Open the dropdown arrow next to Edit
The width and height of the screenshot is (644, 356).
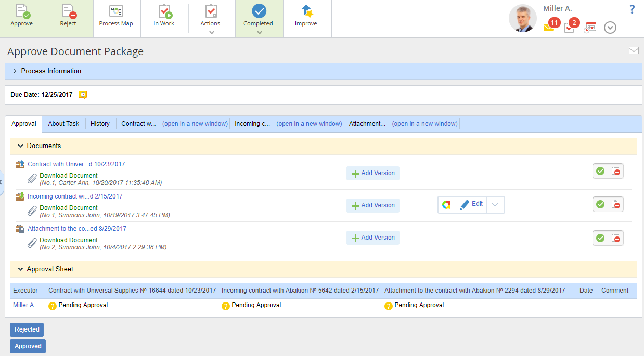coord(495,205)
